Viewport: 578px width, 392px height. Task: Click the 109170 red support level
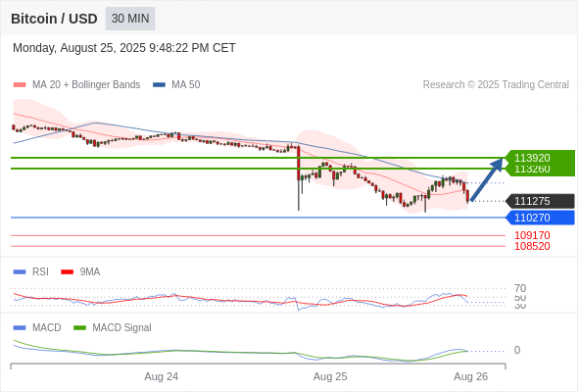pos(532,235)
